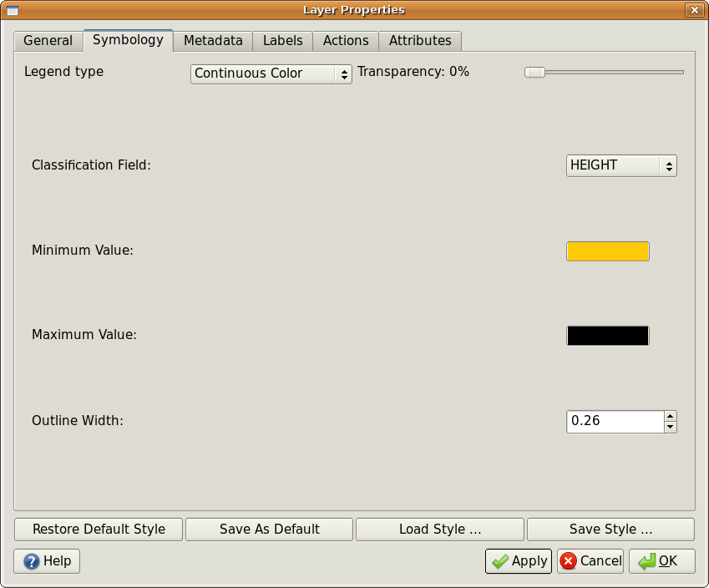Click the window icon in the title bar
The height and width of the screenshot is (588, 709).
tap(12, 9)
